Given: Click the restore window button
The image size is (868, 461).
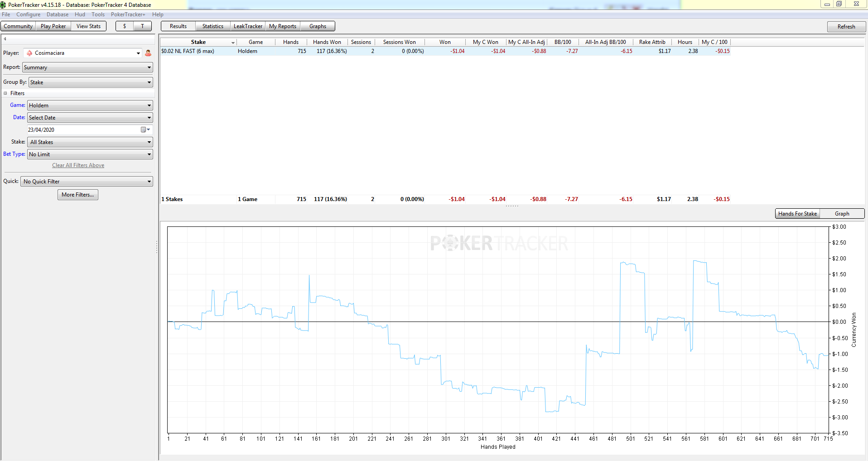Looking at the screenshot, I should pos(839,4).
